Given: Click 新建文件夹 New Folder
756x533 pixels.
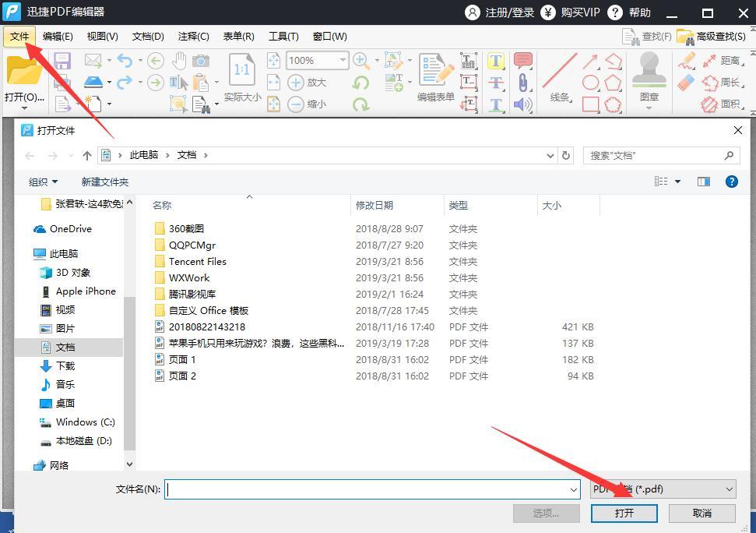Looking at the screenshot, I should point(104,182).
